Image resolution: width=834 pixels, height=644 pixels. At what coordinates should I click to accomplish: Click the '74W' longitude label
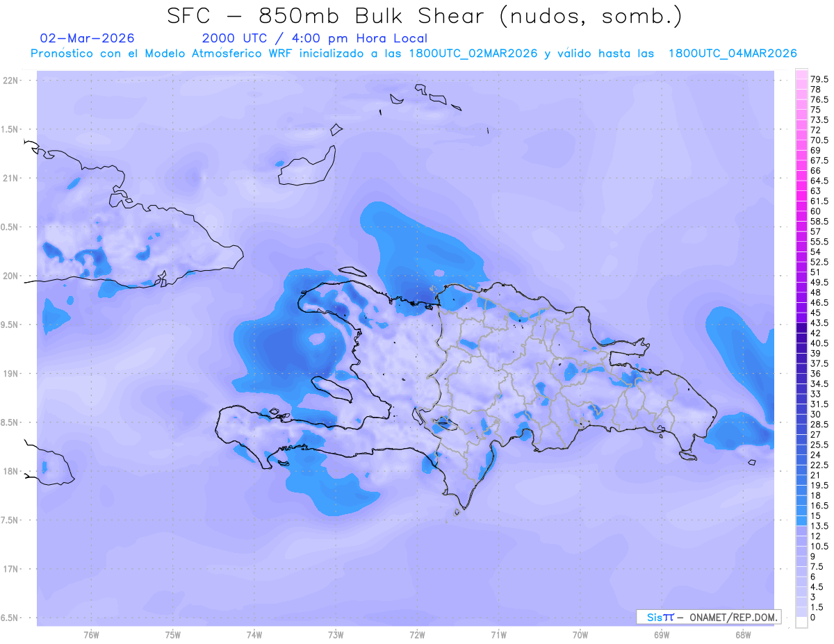pyautogui.click(x=254, y=635)
